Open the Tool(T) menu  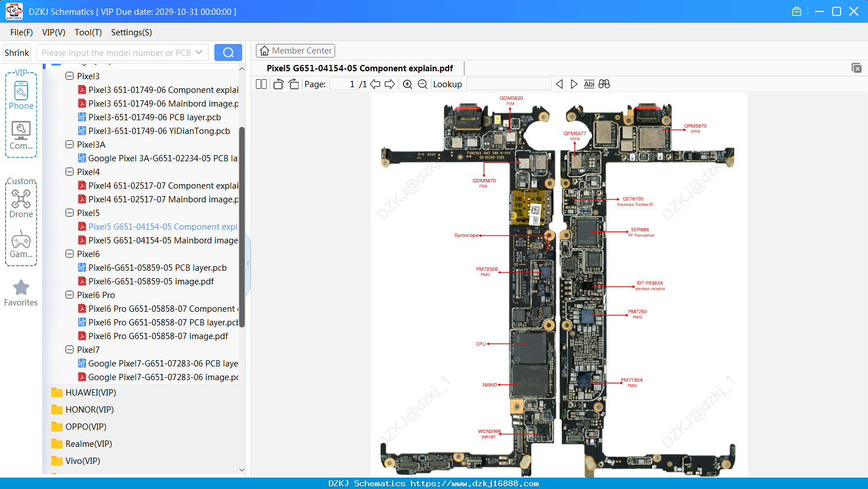tap(88, 32)
